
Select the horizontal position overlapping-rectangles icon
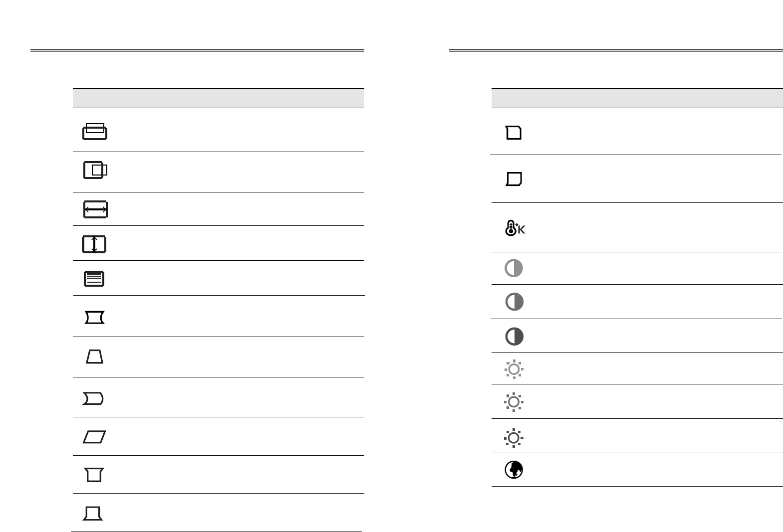pyautogui.click(x=95, y=170)
